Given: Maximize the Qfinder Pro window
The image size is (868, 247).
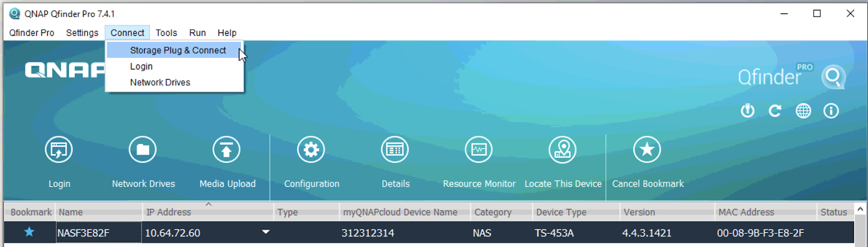Looking at the screenshot, I should (817, 14).
